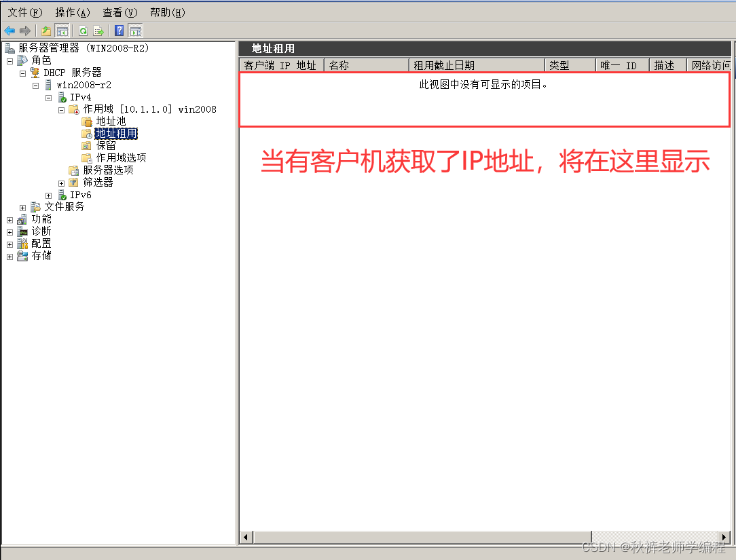Click the Export List toolbar icon

point(98,31)
